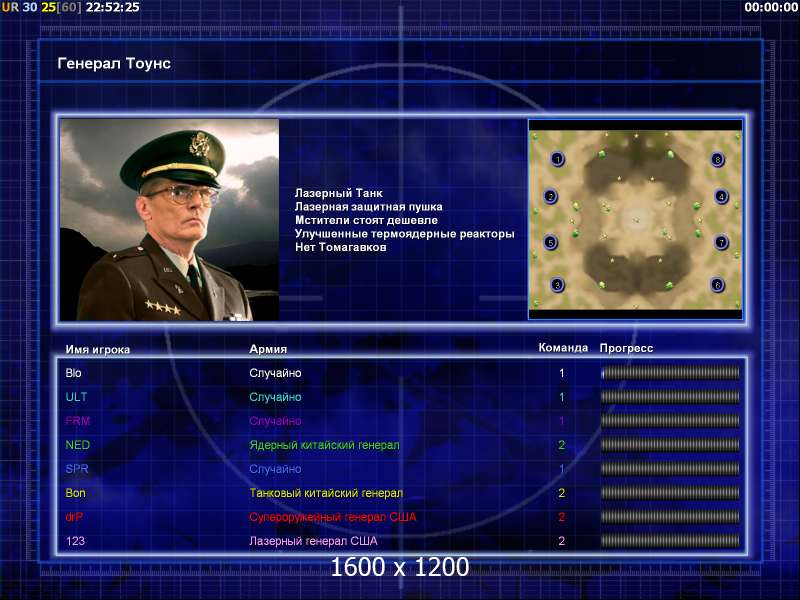800x600 pixels.
Task: Select player name 'drP'
Action: tap(74, 517)
